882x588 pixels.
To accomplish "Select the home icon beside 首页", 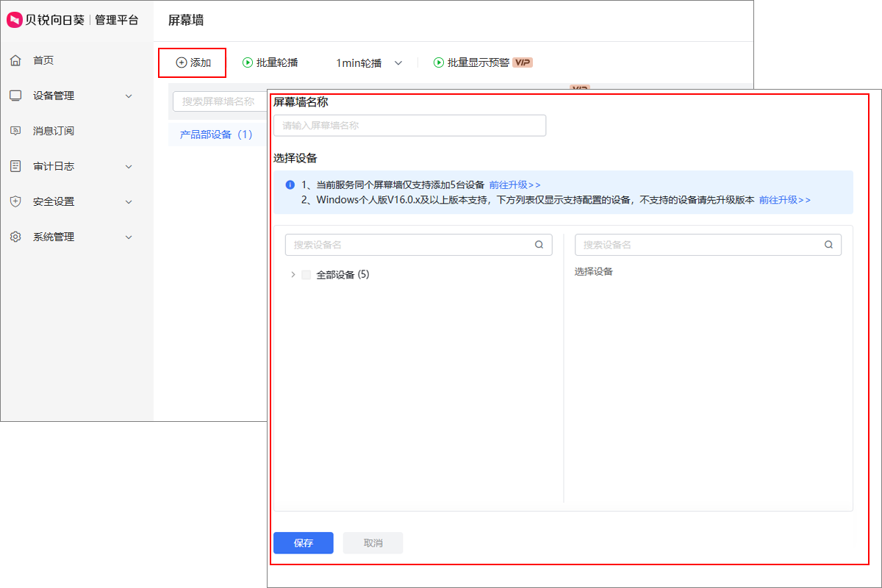I will 16,60.
